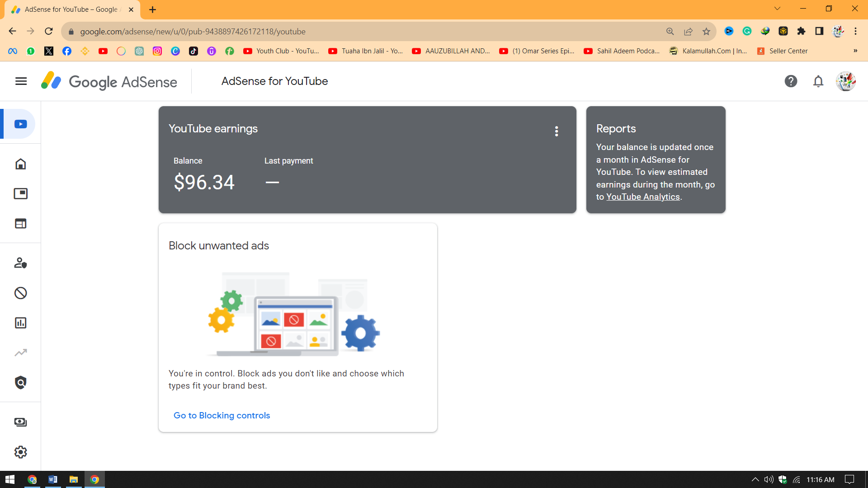Open the Sites sidebar icon

(x=20, y=224)
